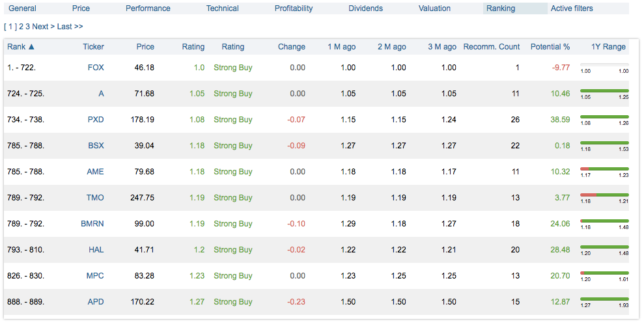Image resolution: width=644 pixels, height=326 pixels.
Task: Open the FOX ticker link
Action: (96, 68)
